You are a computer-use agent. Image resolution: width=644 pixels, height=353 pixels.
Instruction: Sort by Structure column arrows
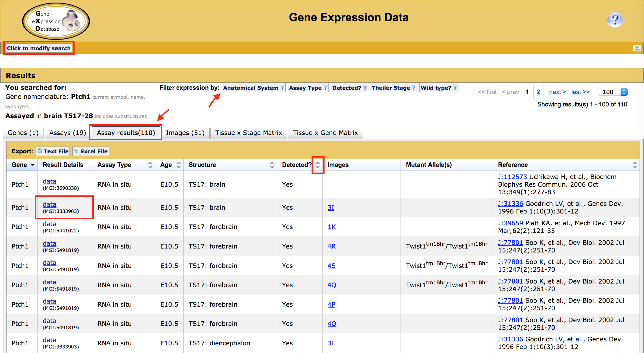pos(272,165)
